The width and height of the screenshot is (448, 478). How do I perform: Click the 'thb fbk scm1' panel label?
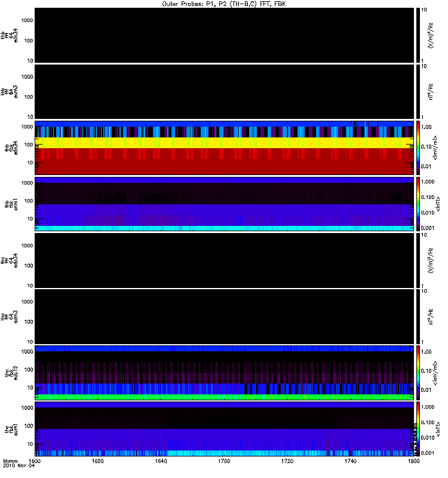11,204
